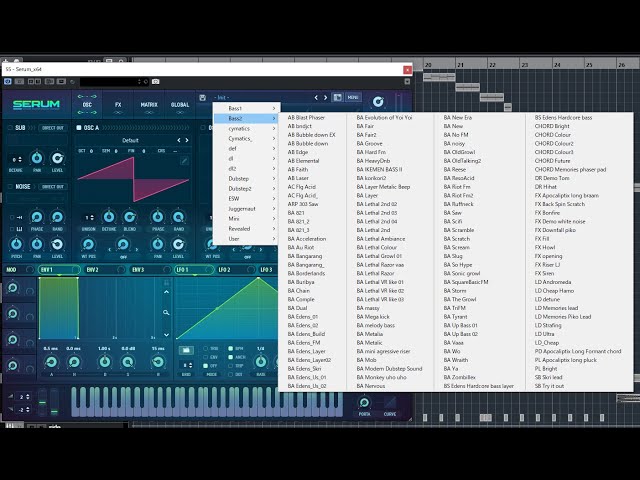Click the SERUM logo
Viewport: 640px width, 480px height.
[36, 104]
